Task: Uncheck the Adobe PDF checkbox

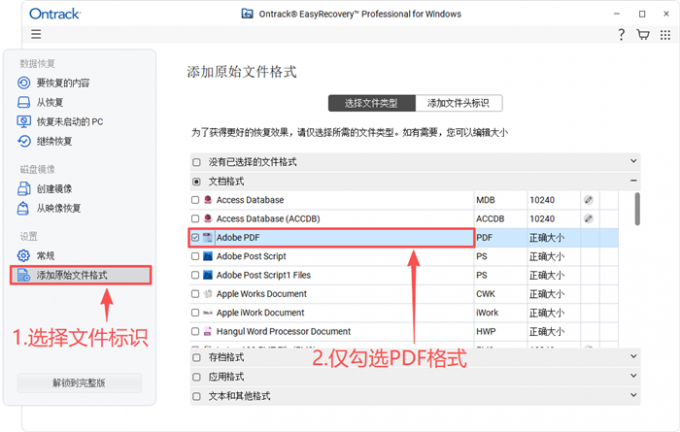Action: point(195,237)
